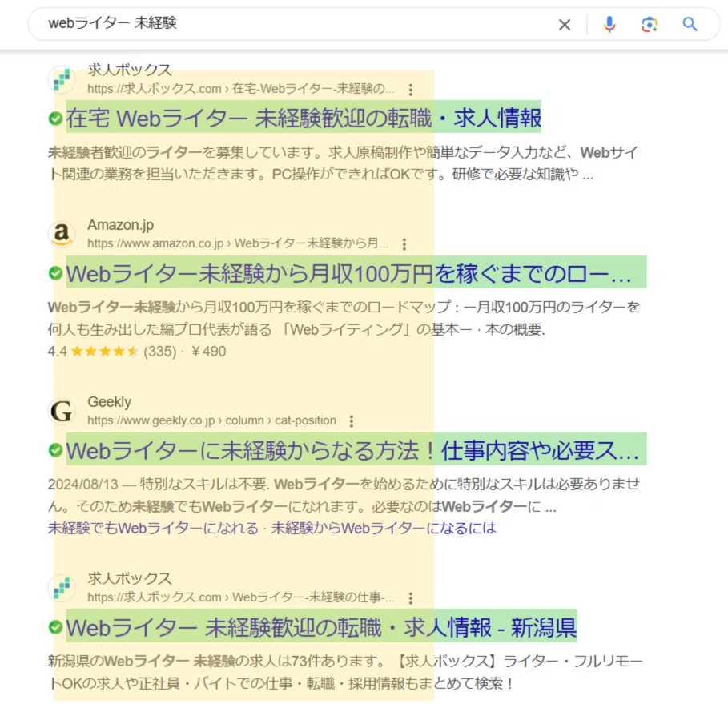
Task: Click green check icon beside Geekly result title
Action: [x=56, y=450]
